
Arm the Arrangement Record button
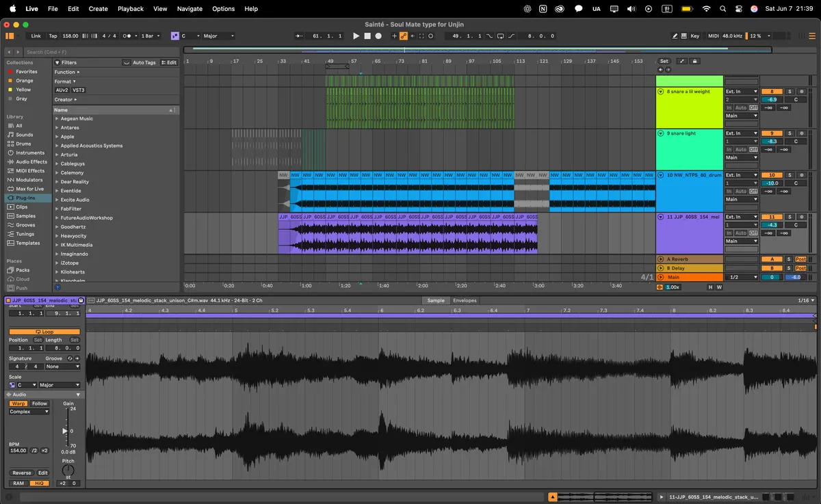coord(378,36)
